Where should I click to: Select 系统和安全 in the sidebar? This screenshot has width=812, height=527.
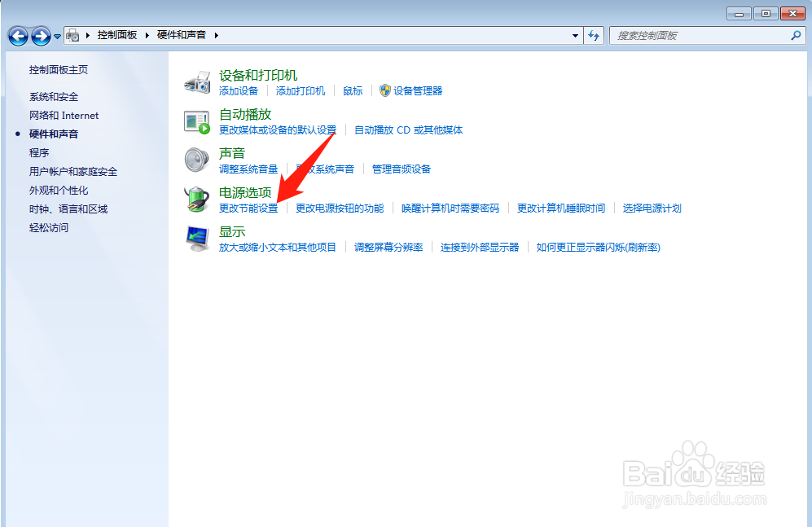tap(55, 96)
